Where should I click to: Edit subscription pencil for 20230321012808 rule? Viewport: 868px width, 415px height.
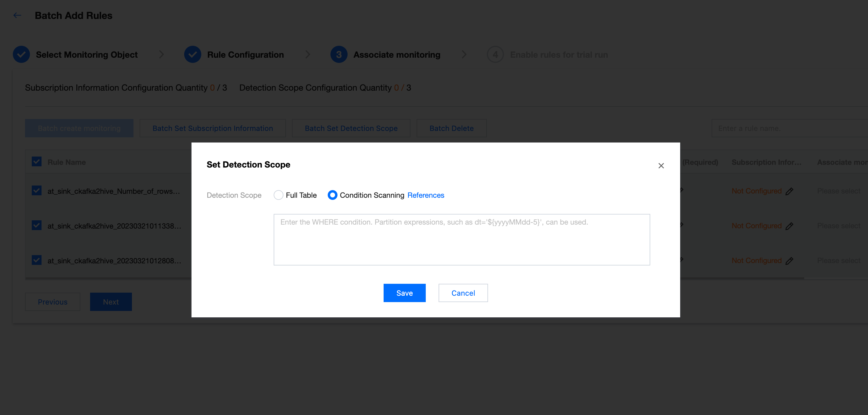(x=789, y=261)
